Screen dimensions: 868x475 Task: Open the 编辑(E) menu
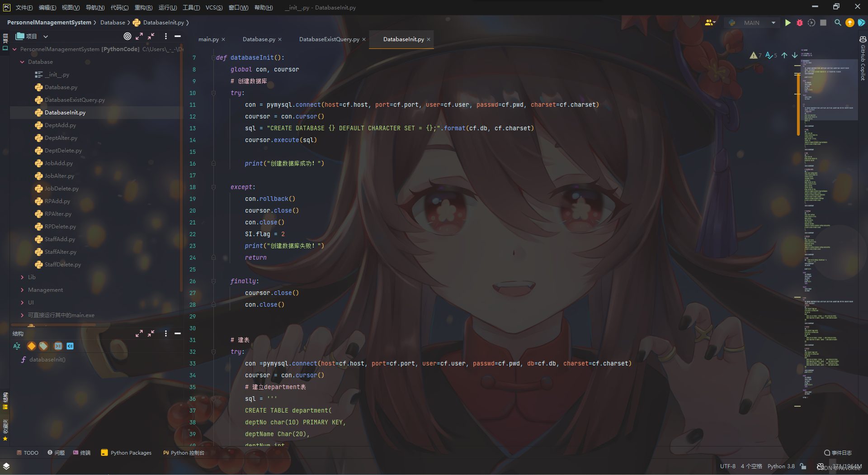pos(47,8)
